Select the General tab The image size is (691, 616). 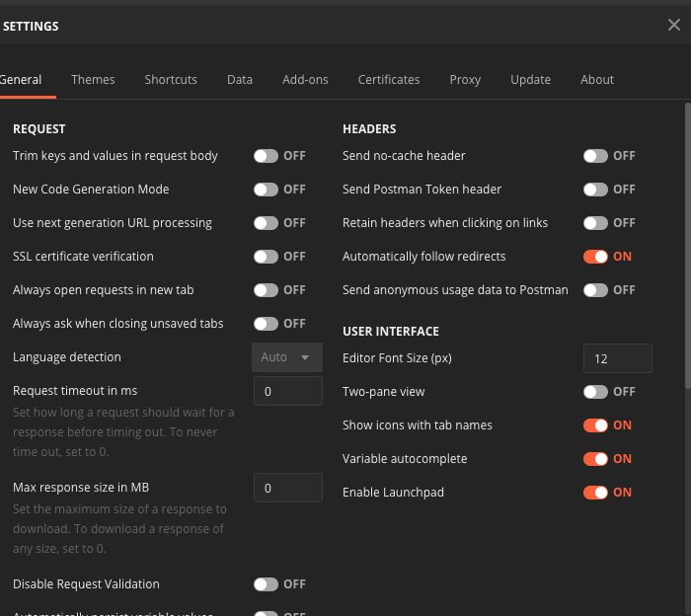(x=21, y=80)
